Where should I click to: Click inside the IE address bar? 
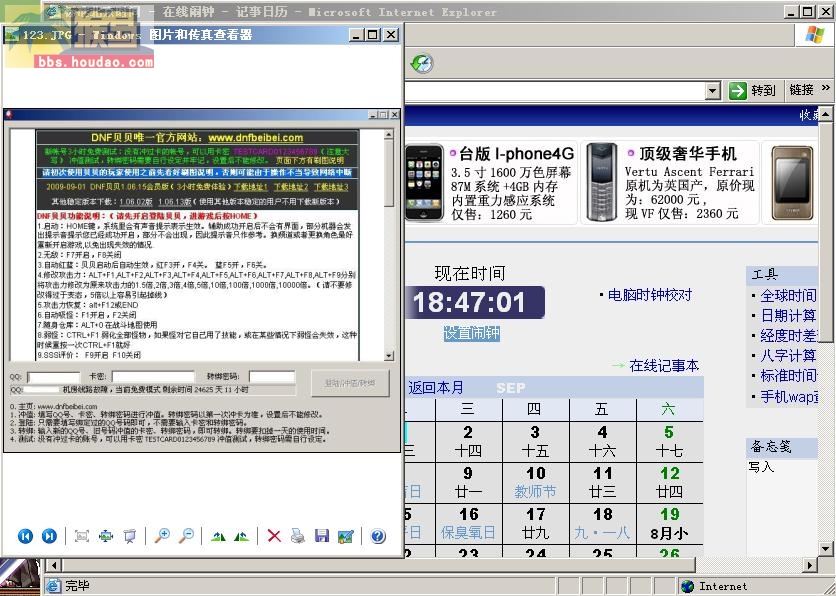coord(555,91)
